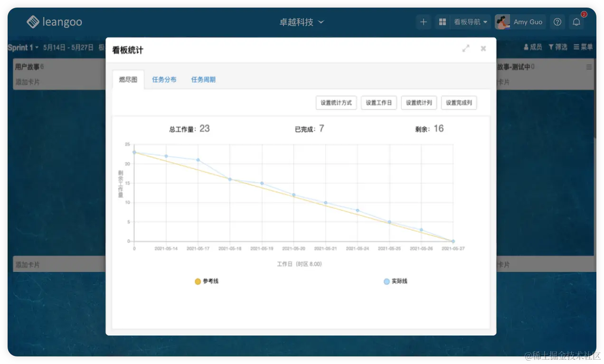Open the 成员 members list

533,47
